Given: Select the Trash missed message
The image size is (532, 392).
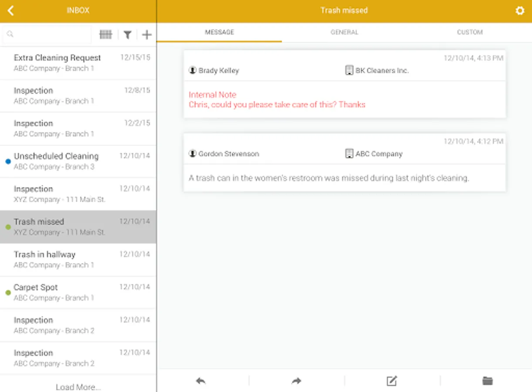Looking at the screenshot, I should pos(78,227).
